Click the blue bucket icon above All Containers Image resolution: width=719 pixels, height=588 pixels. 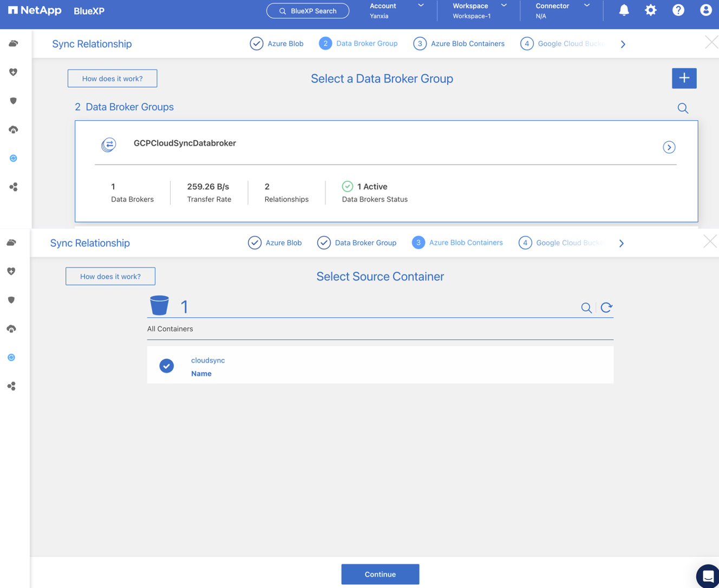pyautogui.click(x=159, y=305)
